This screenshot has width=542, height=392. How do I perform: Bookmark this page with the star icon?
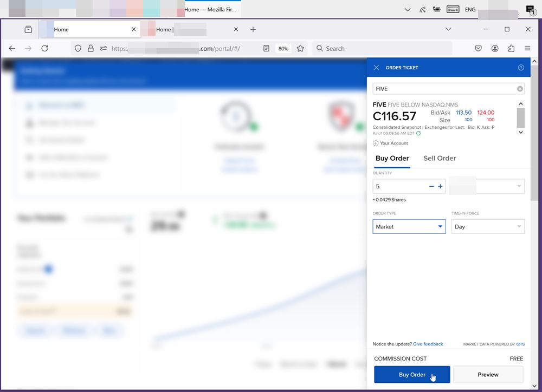(300, 48)
